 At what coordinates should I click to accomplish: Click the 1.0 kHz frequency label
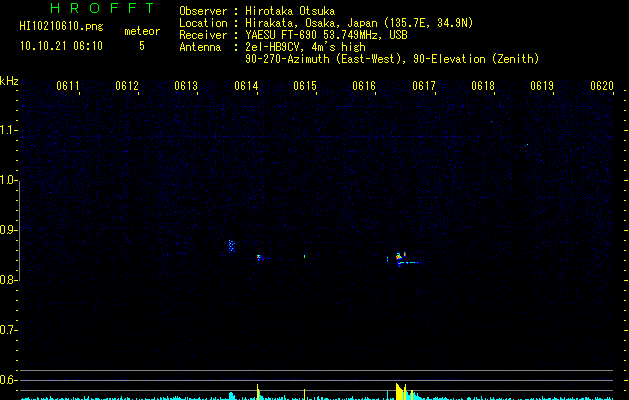8,180
